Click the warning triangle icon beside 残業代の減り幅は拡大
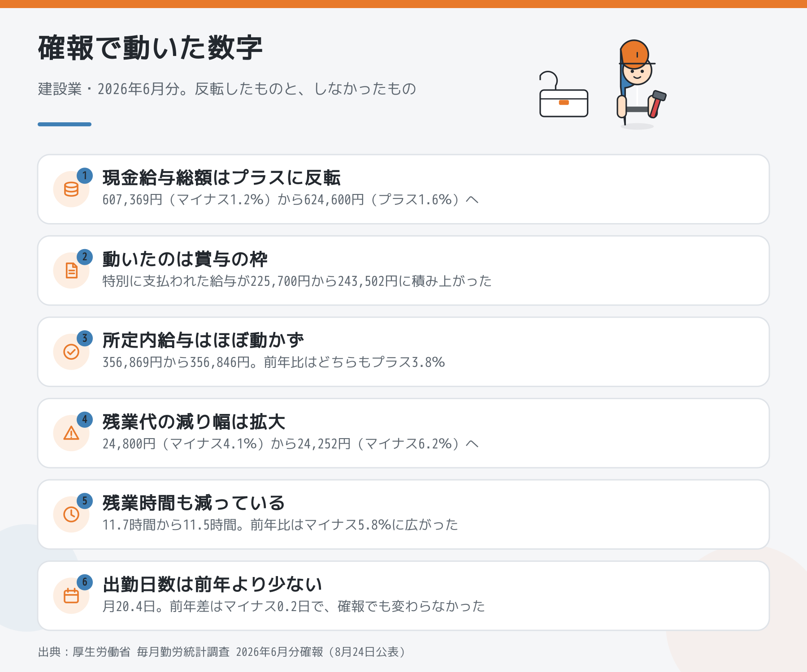The image size is (807, 672). pos(71,433)
